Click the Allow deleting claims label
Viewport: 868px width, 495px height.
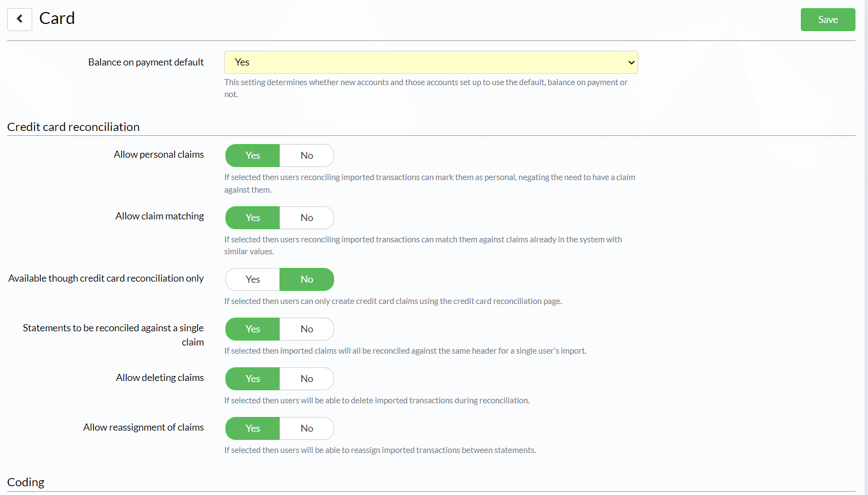point(160,378)
